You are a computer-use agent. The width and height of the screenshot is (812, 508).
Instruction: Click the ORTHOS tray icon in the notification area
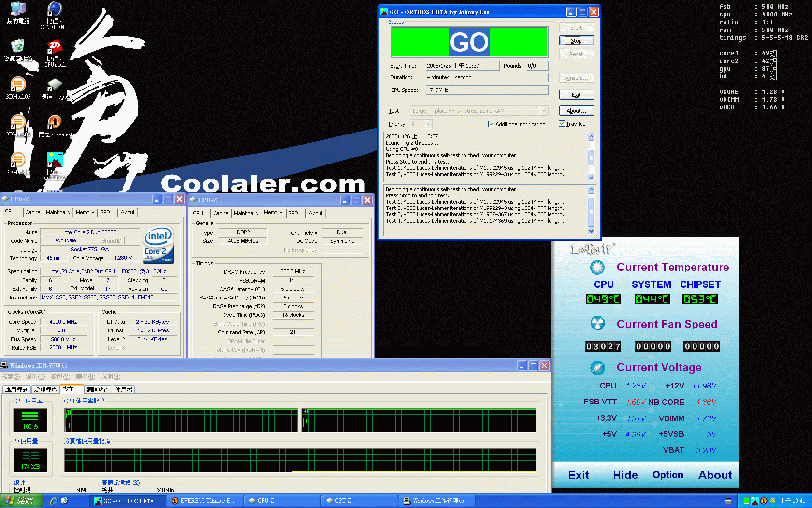[x=755, y=501]
